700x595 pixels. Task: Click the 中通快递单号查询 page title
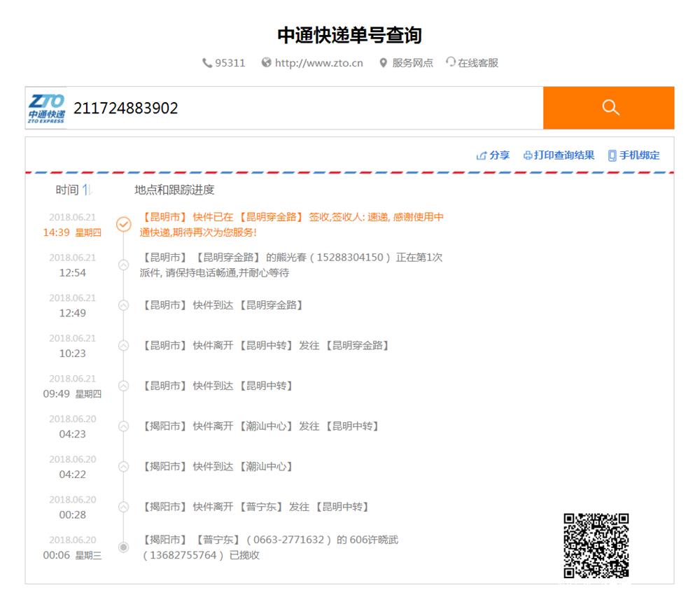pos(349,35)
